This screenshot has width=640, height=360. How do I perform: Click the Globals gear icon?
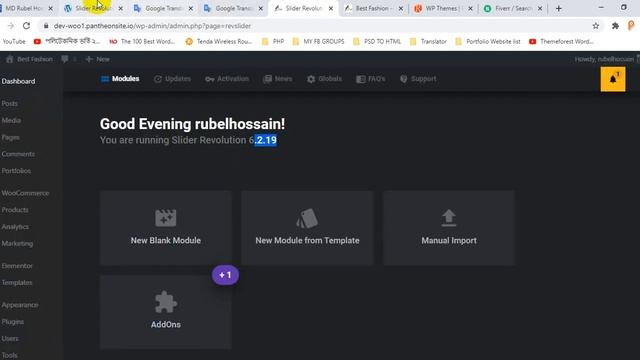point(311,79)
